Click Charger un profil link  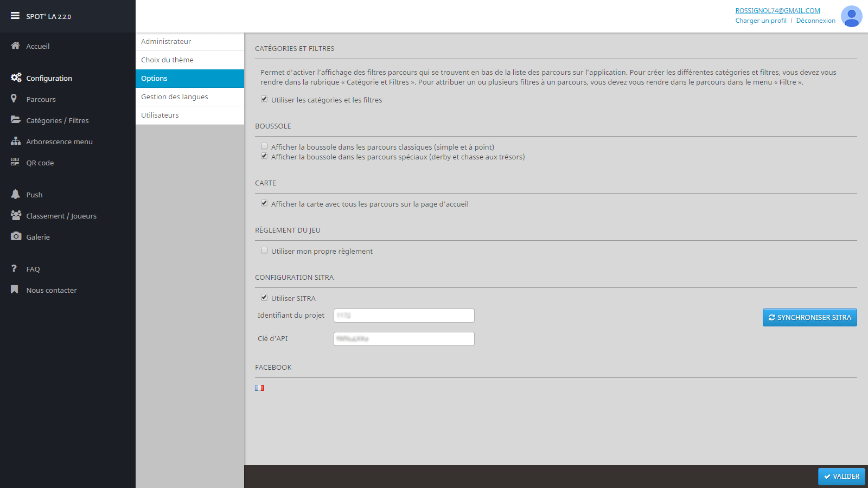click(x=761, y=20)
